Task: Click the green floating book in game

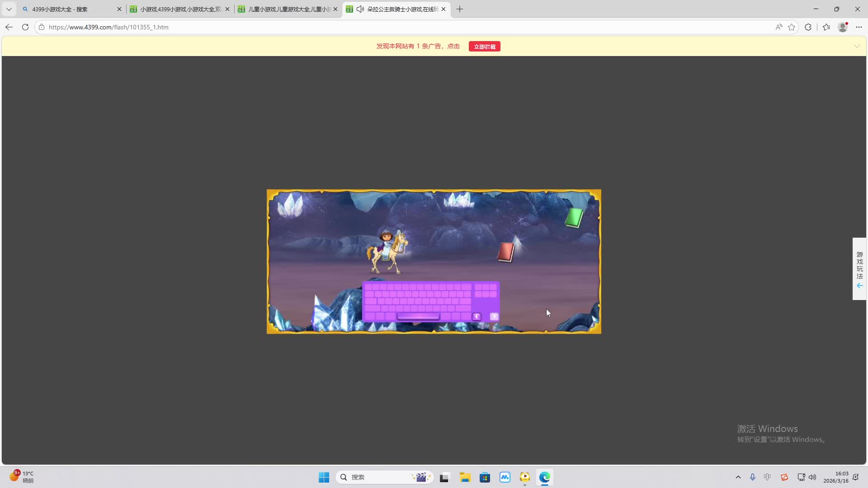Action: [x=574, y=217]
